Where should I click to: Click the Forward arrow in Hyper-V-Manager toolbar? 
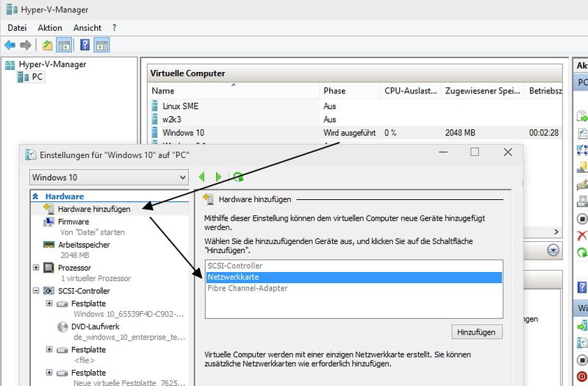(26, 46)
